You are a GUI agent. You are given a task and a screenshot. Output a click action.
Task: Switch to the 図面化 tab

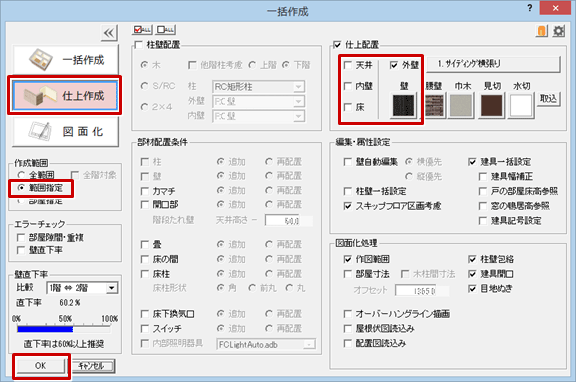click(66, 131)
